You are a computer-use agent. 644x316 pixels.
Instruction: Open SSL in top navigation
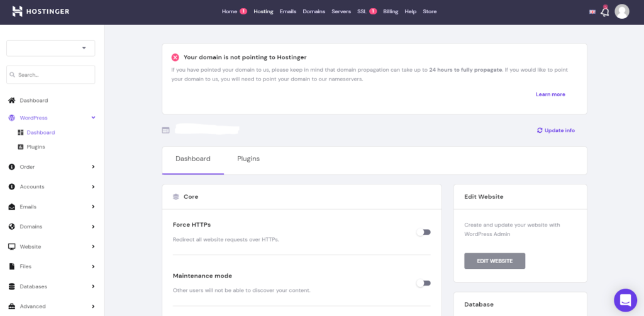(x=362, y=11)
